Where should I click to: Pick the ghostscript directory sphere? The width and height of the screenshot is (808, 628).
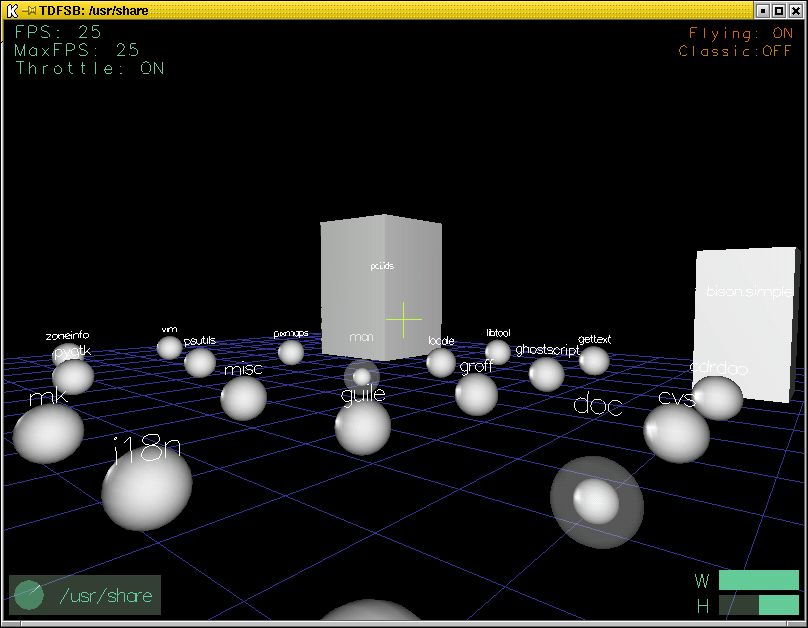(546, 374)
